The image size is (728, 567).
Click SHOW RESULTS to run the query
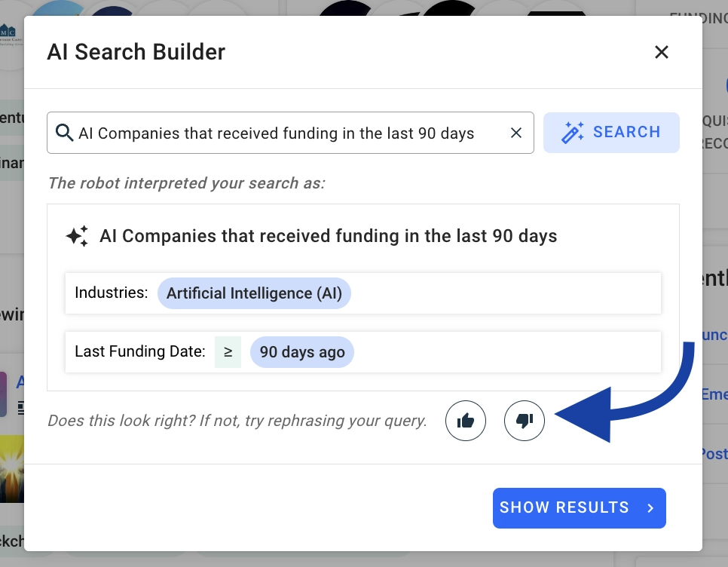[579, 507]
